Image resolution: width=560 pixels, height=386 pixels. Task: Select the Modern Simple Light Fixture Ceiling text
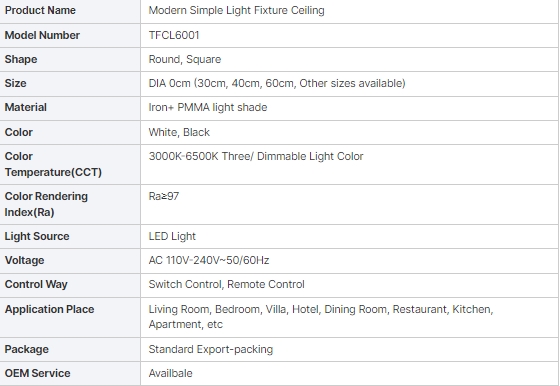coord(236,10)
